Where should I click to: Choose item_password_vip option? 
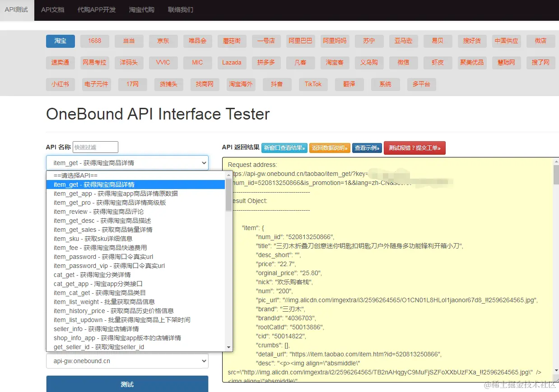(x=136, y=266)
